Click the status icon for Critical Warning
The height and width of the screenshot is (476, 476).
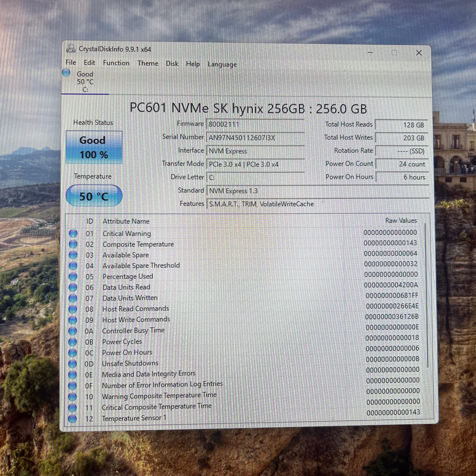(x=73, y=233)
